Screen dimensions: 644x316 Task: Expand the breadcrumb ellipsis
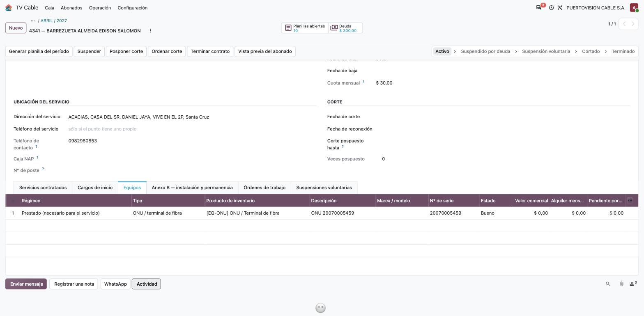[x=33, y=21]
